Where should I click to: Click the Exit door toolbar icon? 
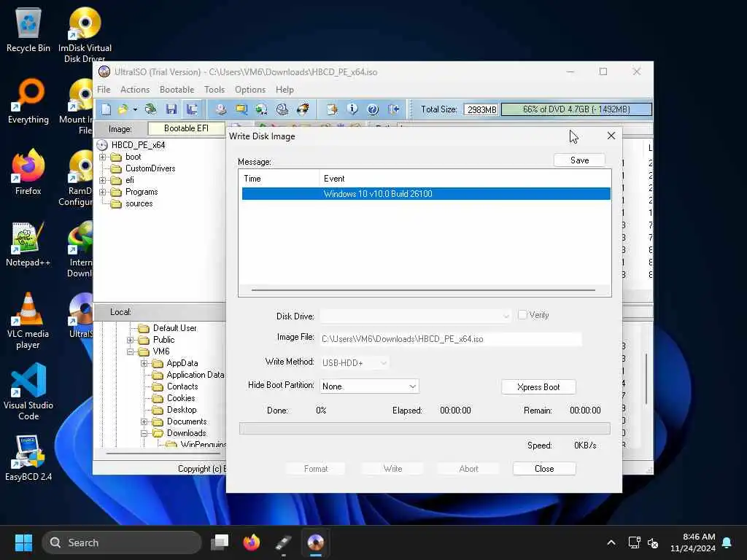393,109
